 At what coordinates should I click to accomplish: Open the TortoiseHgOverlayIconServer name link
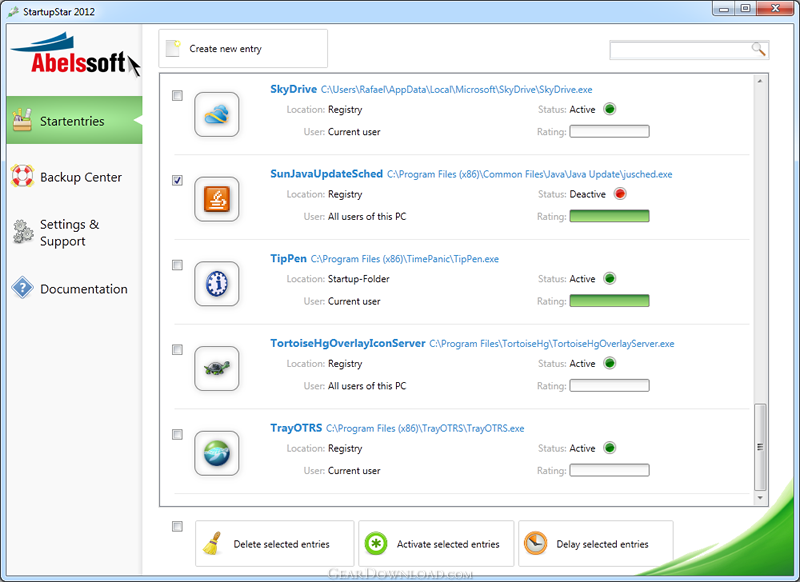[x=347, y=343]
